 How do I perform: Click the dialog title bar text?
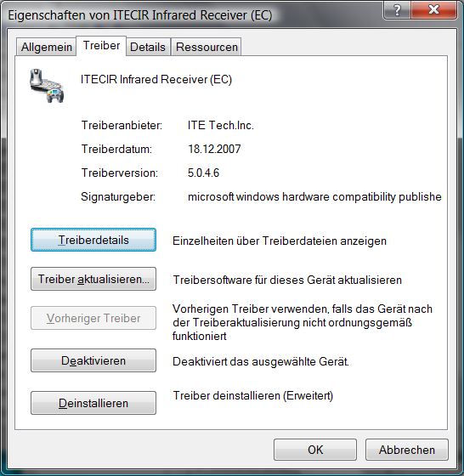point(140,15)
